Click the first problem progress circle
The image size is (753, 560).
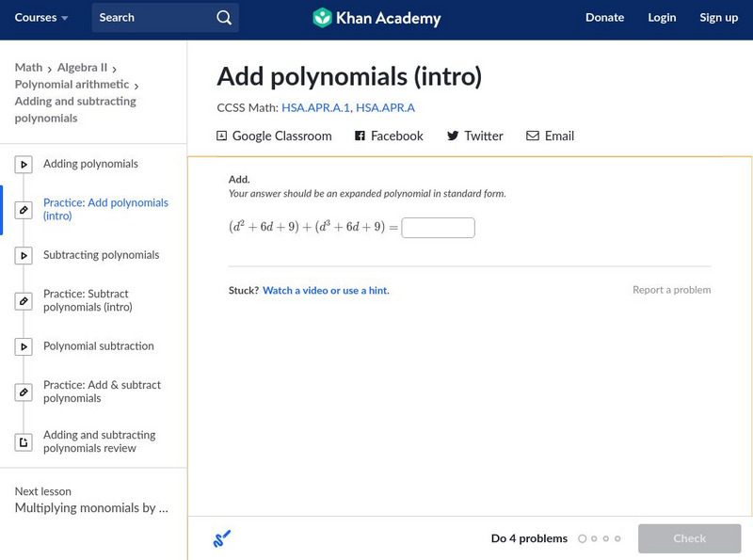click(582, 539)
